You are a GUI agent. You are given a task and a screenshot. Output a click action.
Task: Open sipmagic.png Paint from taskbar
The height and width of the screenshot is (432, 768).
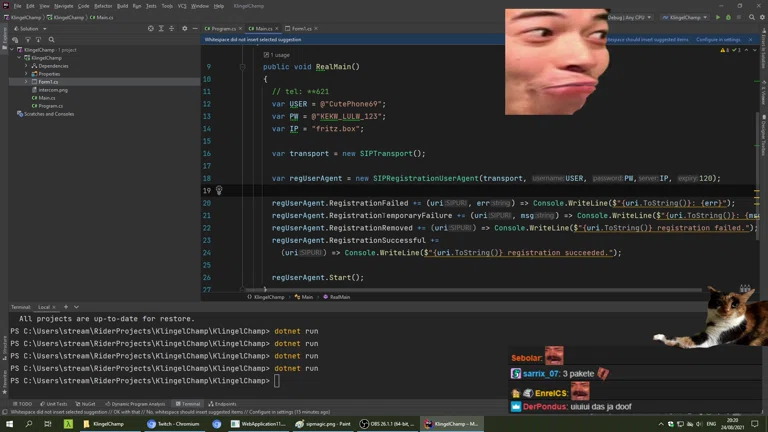point(323,424)
